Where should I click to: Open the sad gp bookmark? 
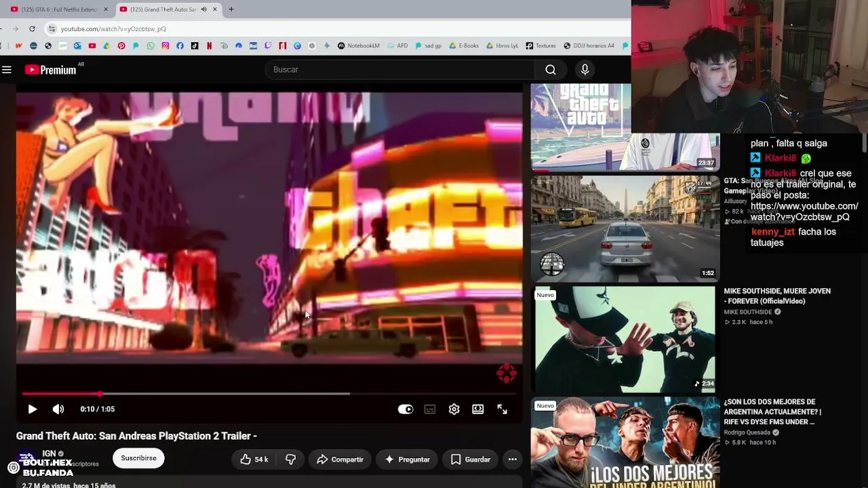[x=428, y=46]
